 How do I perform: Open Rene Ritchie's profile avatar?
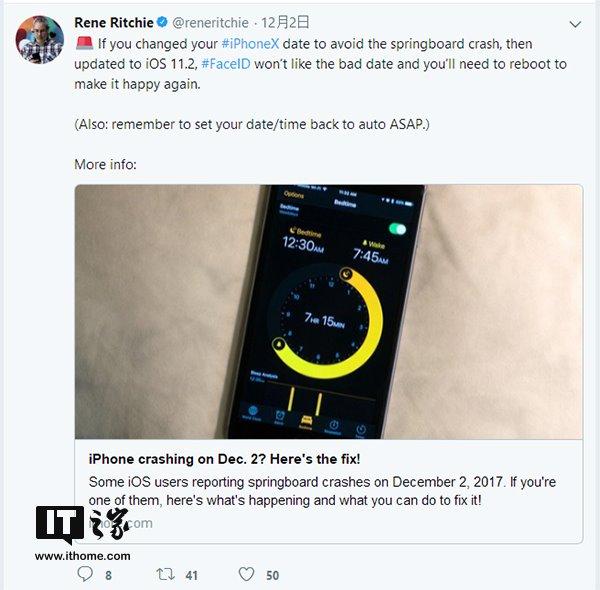click(39, 39)
